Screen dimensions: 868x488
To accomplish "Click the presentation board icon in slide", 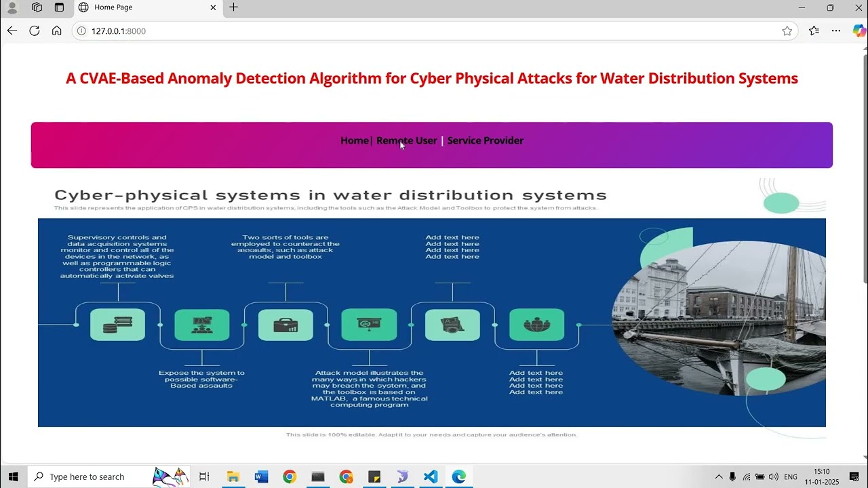I will tap(369, 325).
